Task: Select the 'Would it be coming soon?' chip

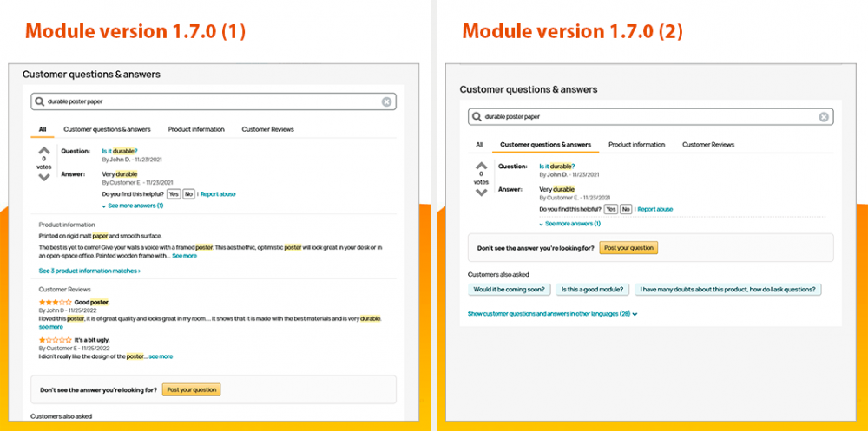Action: click(x=510, y=290)
